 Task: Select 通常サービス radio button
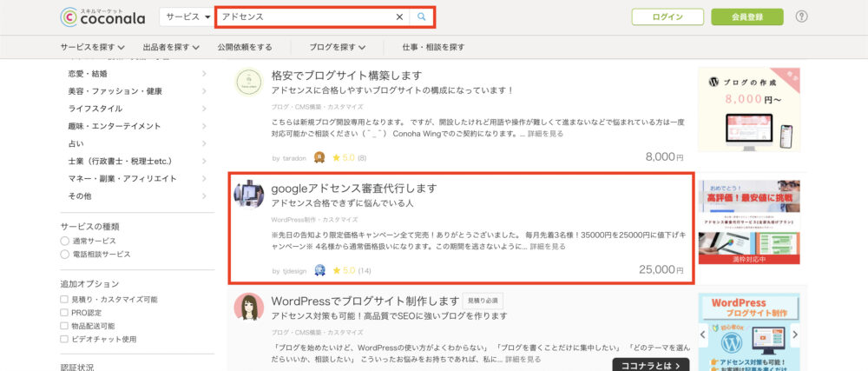coord(65,242)
